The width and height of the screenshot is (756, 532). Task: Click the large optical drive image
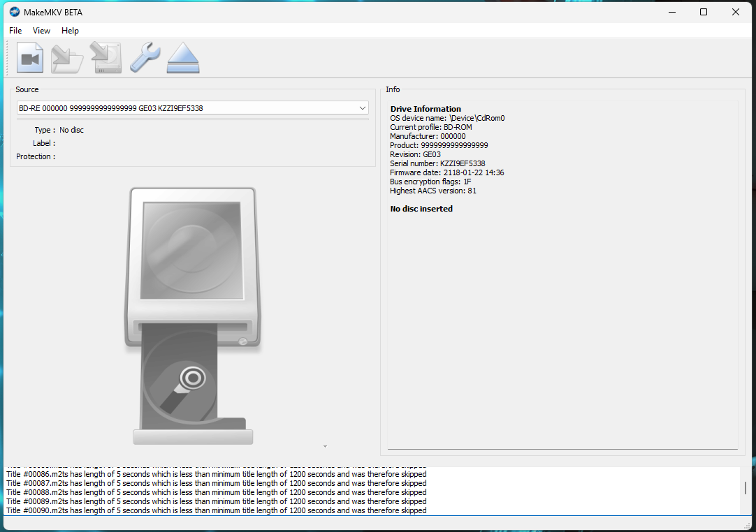click(193, 316)
